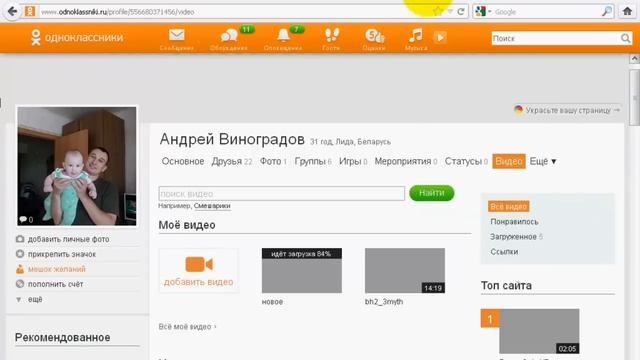This screenshot has height=360, width=640.
Task: Click пополнить счёт
Action: [x=55, y=284]
